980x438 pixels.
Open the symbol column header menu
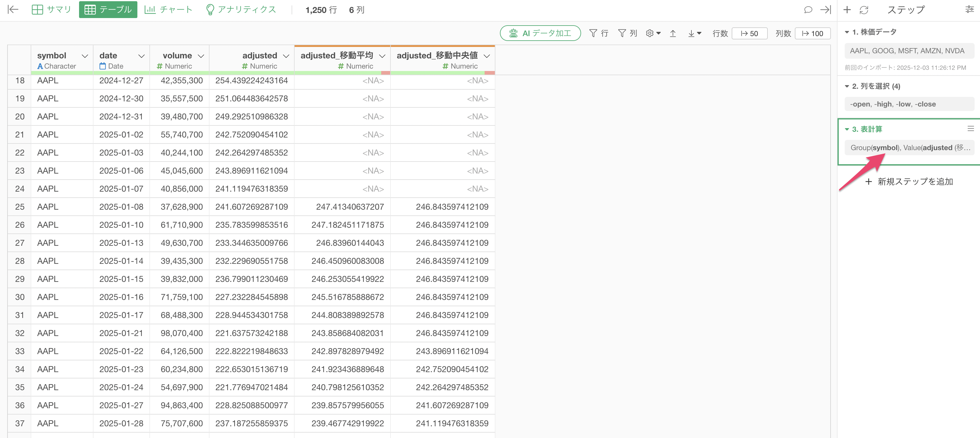tap(85, 56)
